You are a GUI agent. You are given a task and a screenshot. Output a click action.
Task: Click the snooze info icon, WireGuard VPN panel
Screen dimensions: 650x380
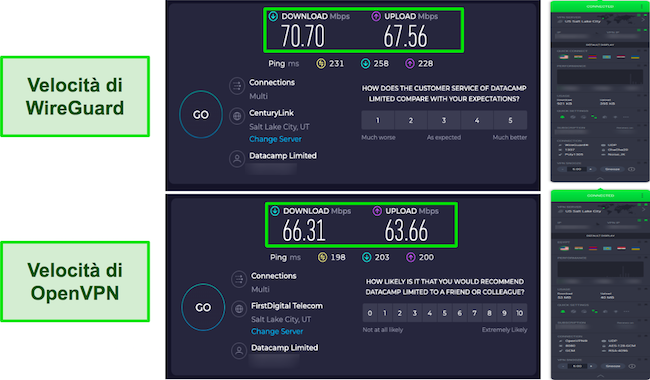(x=631, y=169)
